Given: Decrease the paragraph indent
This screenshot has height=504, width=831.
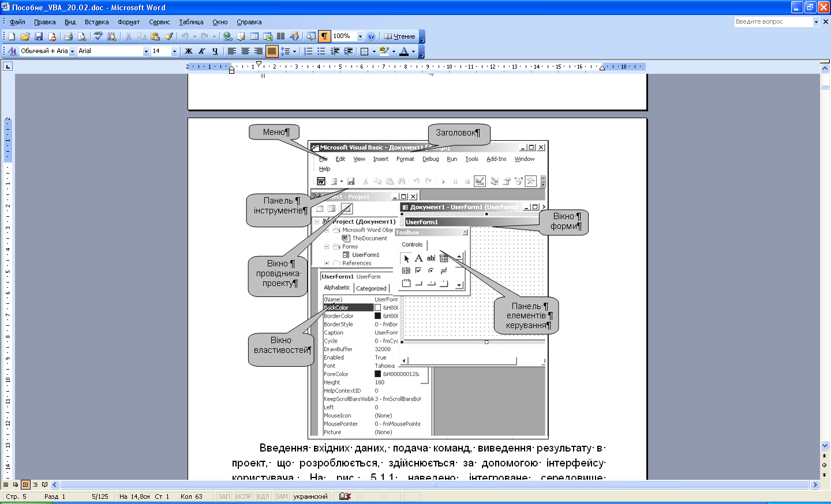Looking at the screenshot, I should (x=335, y=51).
